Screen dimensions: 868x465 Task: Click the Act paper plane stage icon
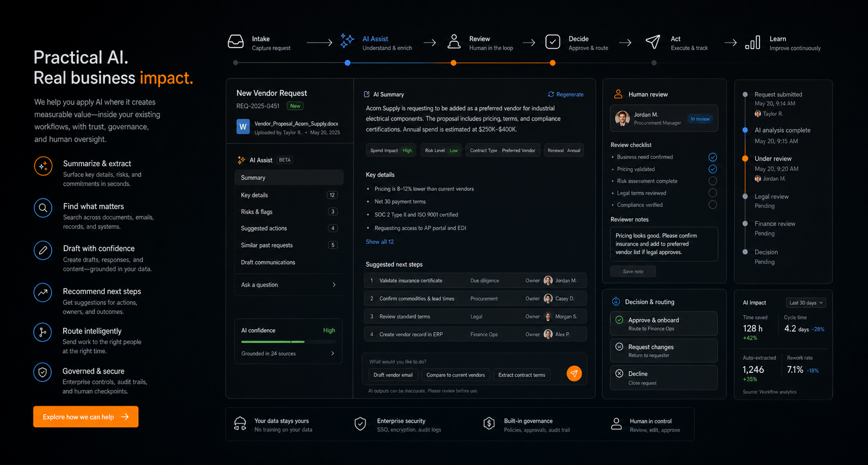(653, 42)
